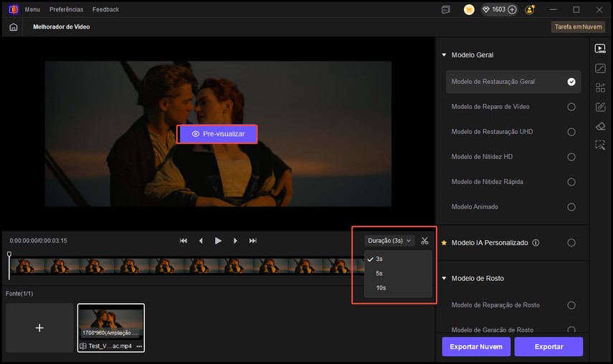Click the Pre-visualizar button

(x=217, y=134)
